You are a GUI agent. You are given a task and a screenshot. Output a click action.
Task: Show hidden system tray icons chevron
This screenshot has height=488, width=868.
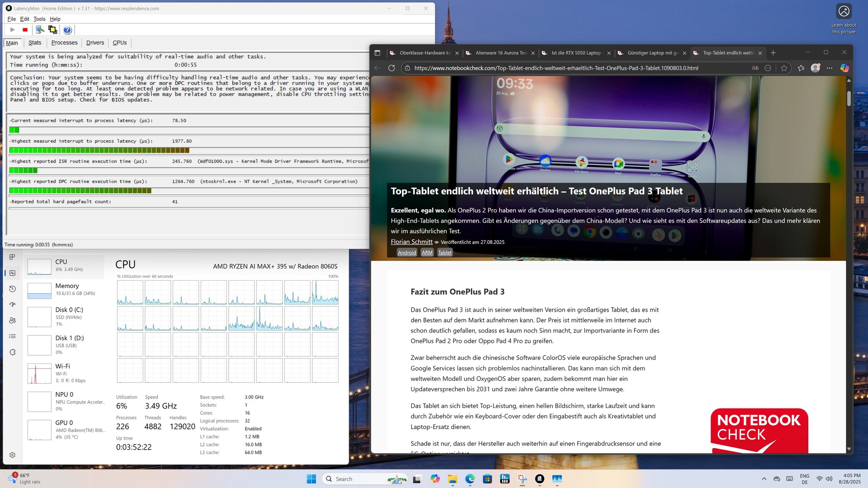764,479
